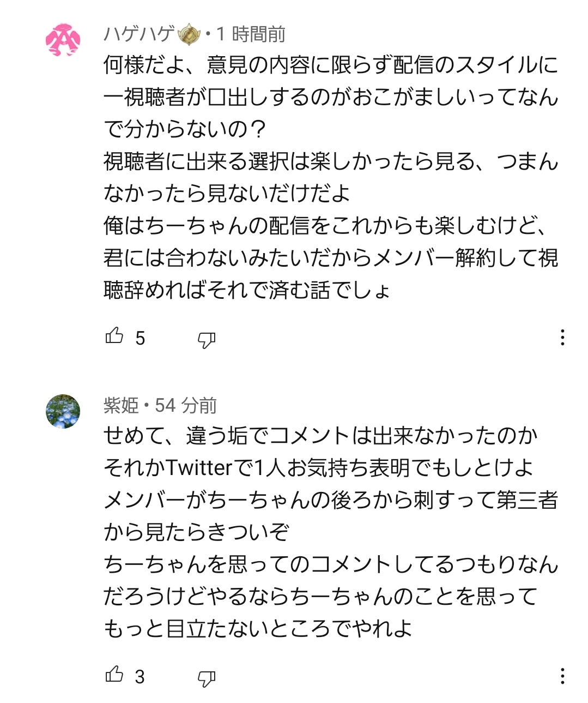Click the 紫姫 username
The image size is (588, 703).
[x=121, y=406]
